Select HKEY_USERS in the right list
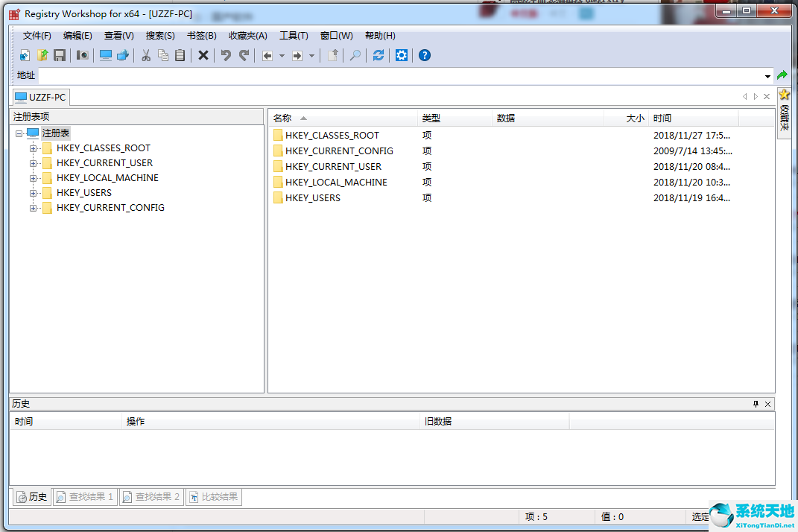 pyautogui.click(x=312, y=198)
